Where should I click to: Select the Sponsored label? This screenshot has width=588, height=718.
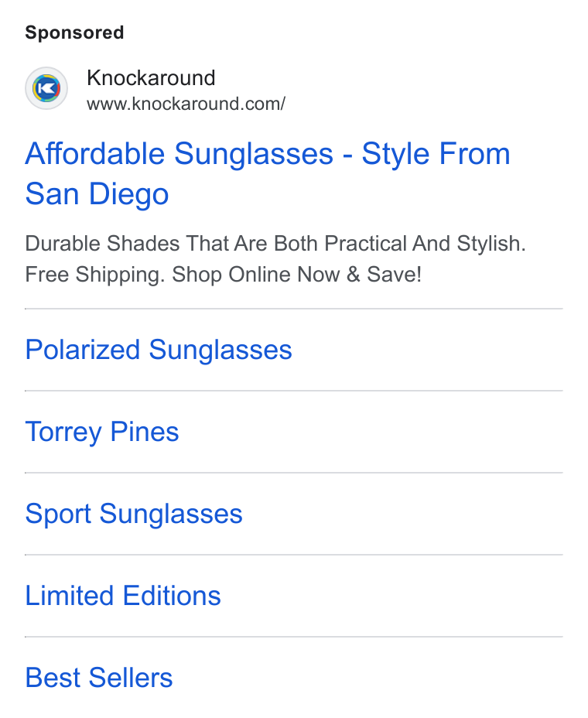click(74, 32)
